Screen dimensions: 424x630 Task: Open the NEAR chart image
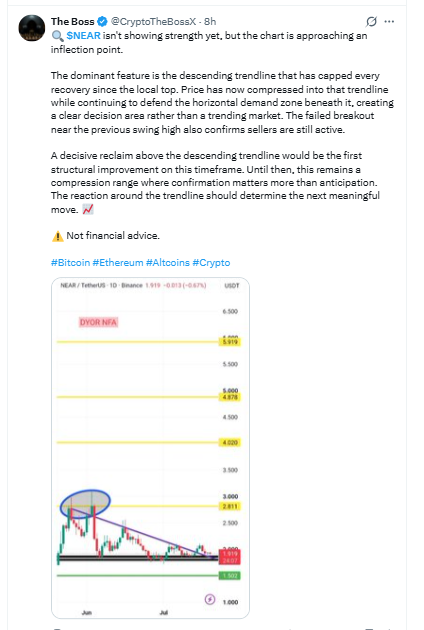[x=150, y=448]
